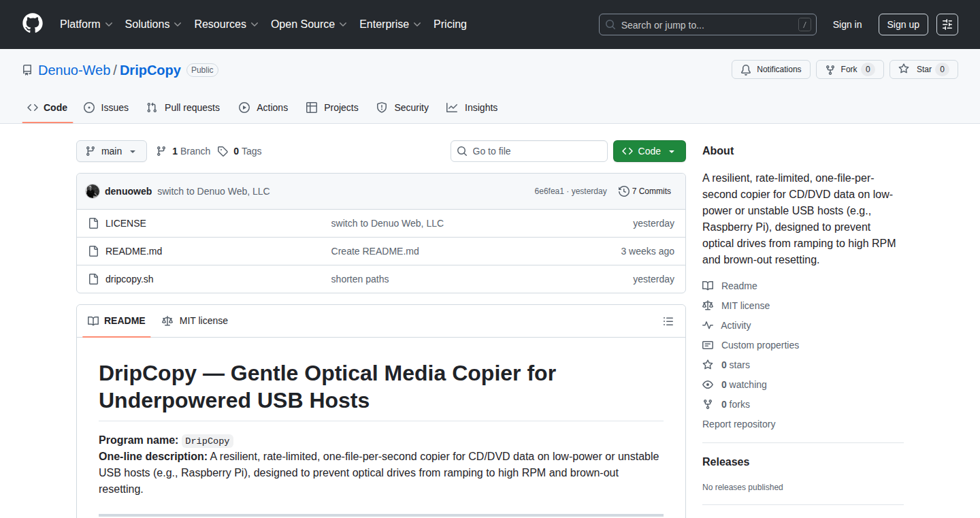980x518 pixels.
Task: View the 1 Branch list
Action: click(183, 151)
